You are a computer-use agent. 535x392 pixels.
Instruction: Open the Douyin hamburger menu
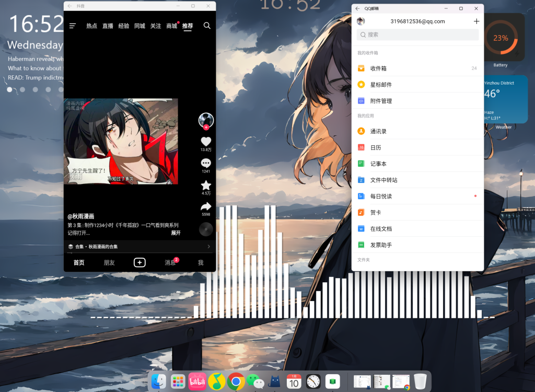[73, 26]
